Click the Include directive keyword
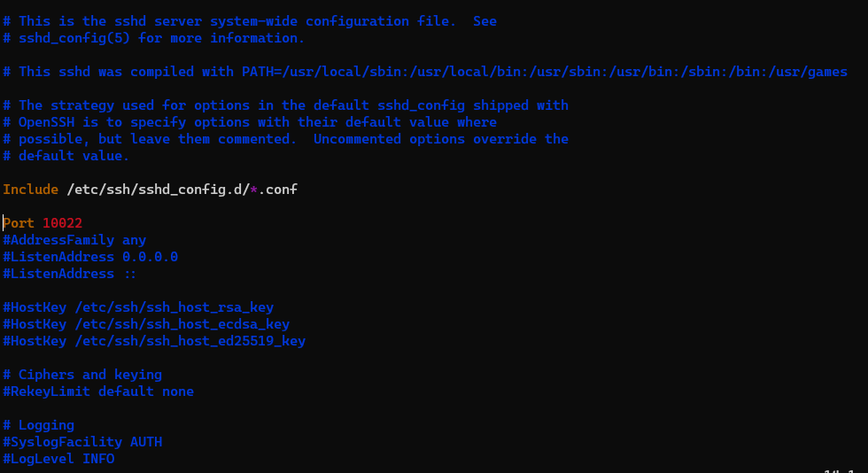Viewport: 868px width, 473px height. tap(30, 190)
